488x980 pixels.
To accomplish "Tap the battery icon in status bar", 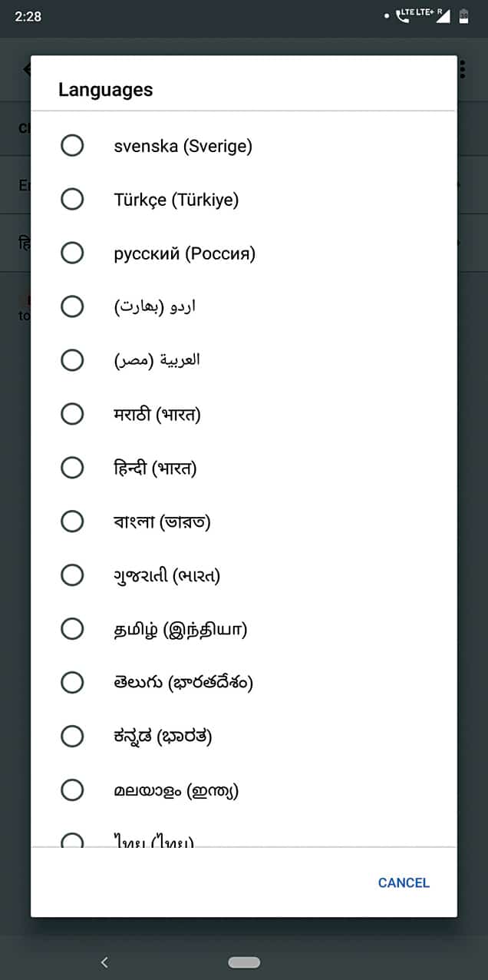I will tap(463, 16).
